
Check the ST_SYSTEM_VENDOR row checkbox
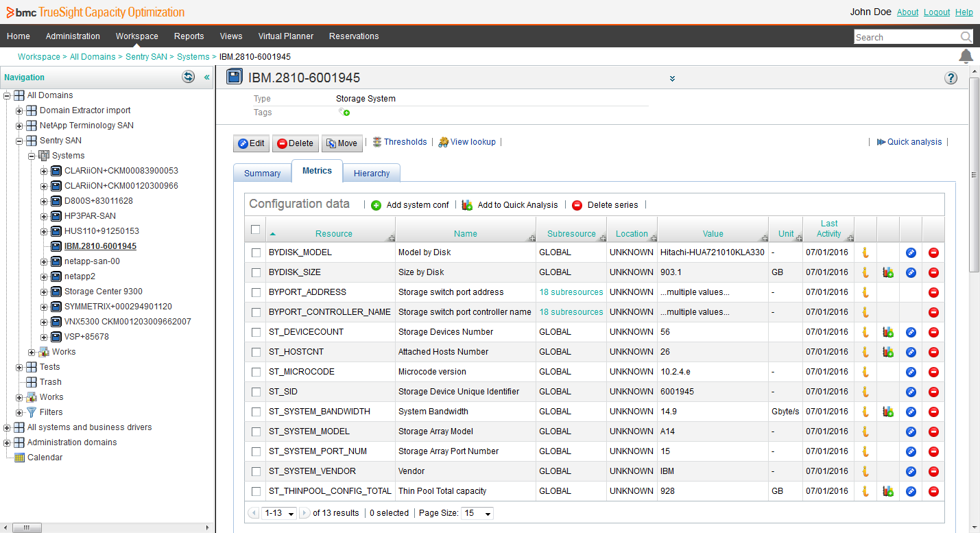click(x=256, y=471)
